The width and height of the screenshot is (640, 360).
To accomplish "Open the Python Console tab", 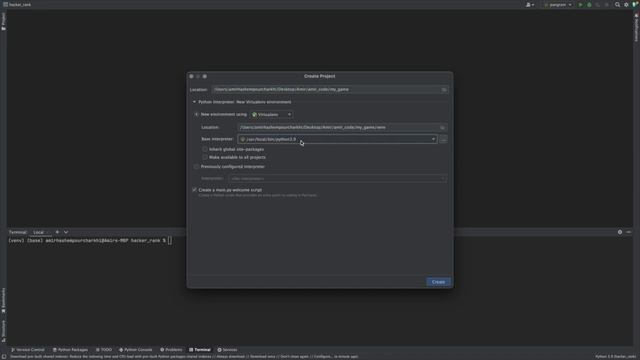I will click(136, 350).
